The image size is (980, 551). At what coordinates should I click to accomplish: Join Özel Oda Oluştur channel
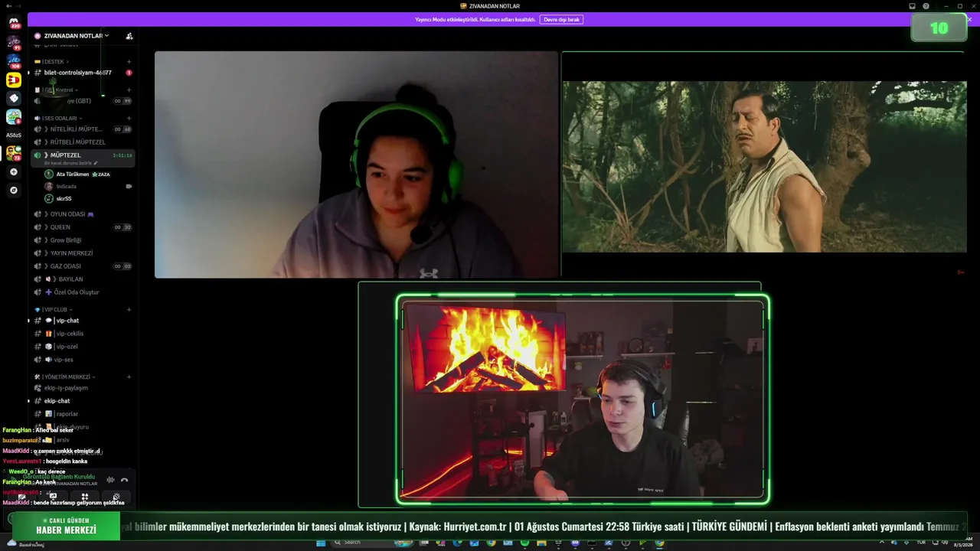coord(83,292)
